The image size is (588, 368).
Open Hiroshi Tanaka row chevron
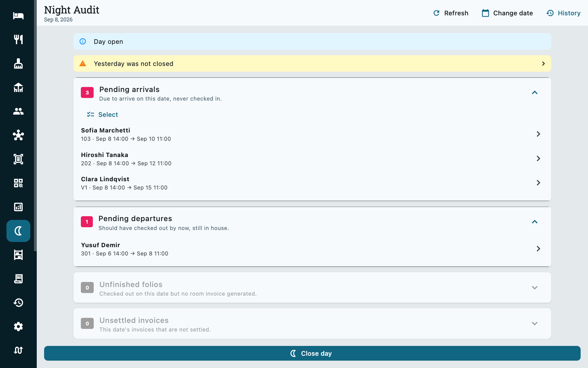538,159
